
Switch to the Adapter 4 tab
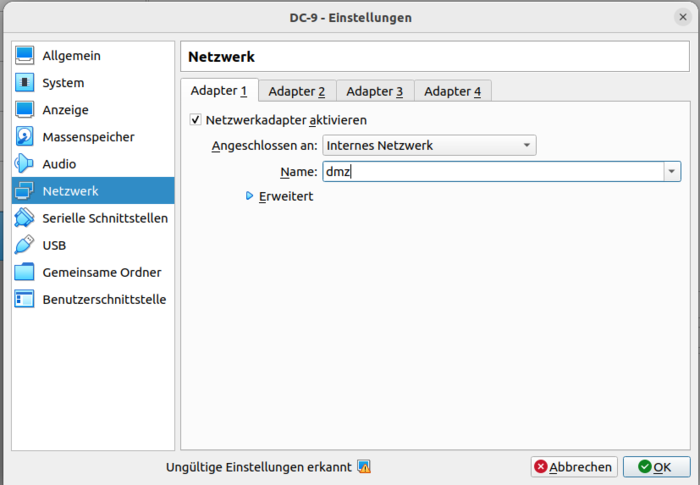tap(452, 92)
